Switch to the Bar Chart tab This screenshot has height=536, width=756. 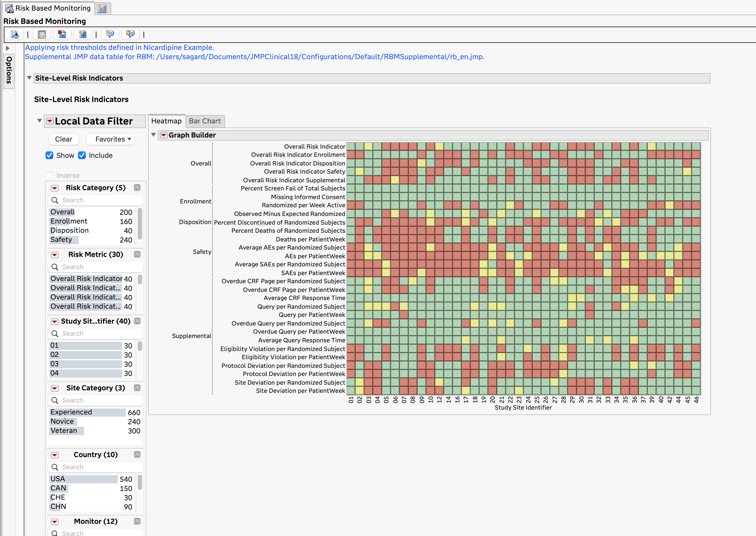[204, 121]
